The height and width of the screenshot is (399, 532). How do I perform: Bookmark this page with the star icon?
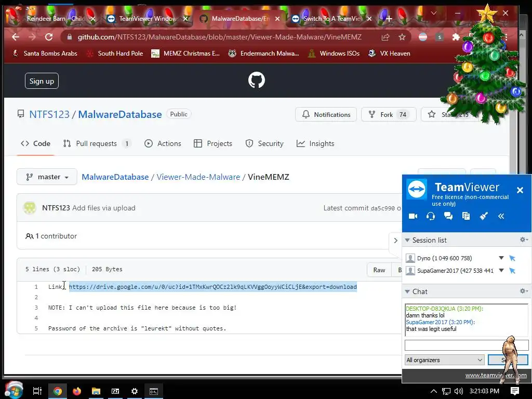(x=402, y=37)
